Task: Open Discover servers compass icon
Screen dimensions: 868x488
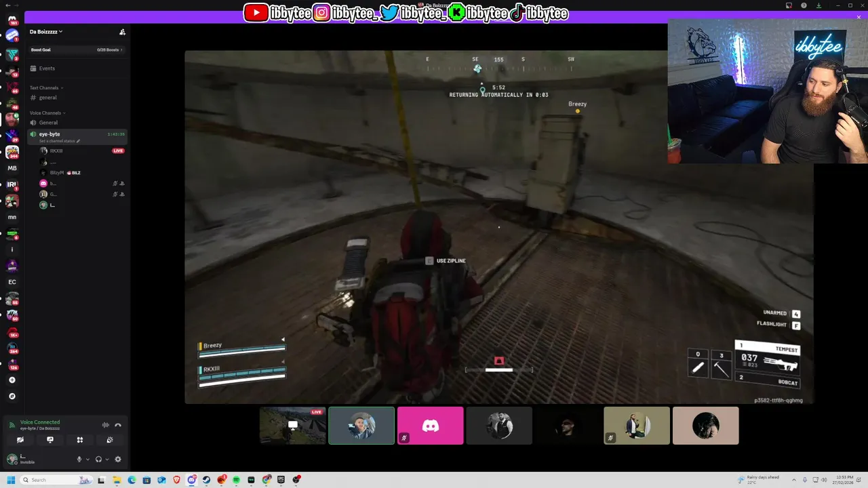Action: click(x=12, y=396)
